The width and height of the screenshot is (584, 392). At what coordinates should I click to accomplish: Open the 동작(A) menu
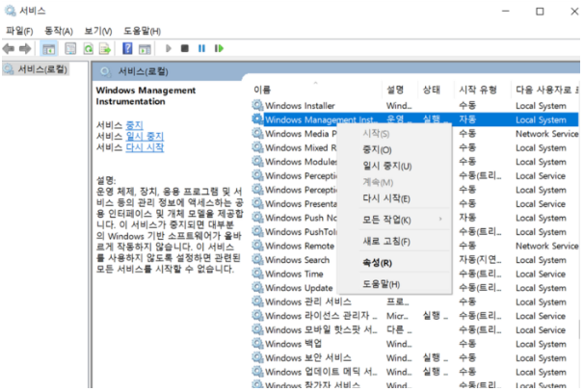click(x=59, y=31)
